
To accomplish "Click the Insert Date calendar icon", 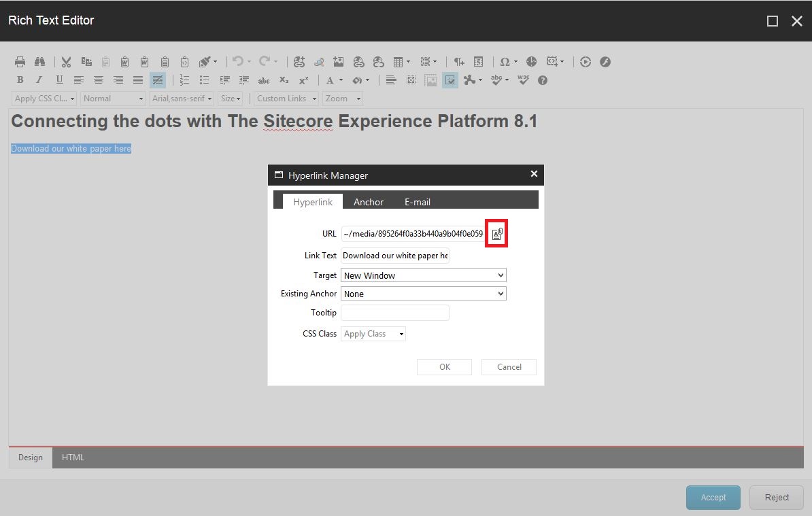I will (x=479, y=62).
